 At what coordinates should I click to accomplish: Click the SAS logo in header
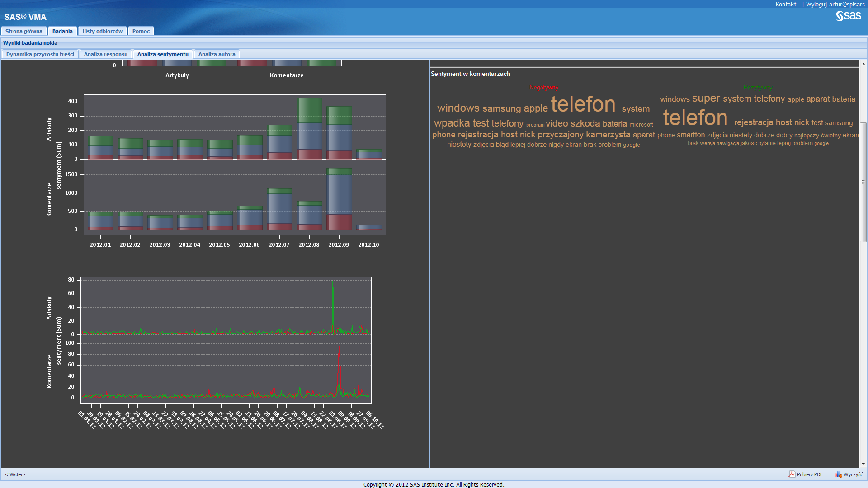pyautogui.click(x=849, y=16)
